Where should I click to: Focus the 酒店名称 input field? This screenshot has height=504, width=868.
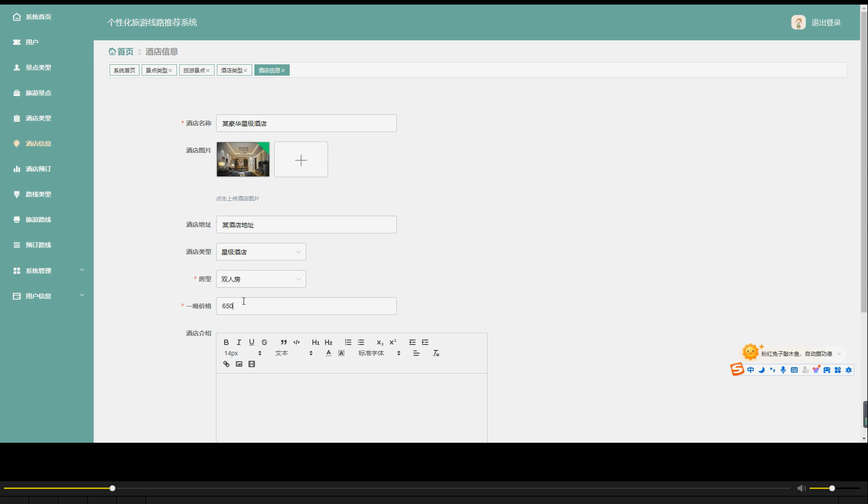(x=306, y=123)
